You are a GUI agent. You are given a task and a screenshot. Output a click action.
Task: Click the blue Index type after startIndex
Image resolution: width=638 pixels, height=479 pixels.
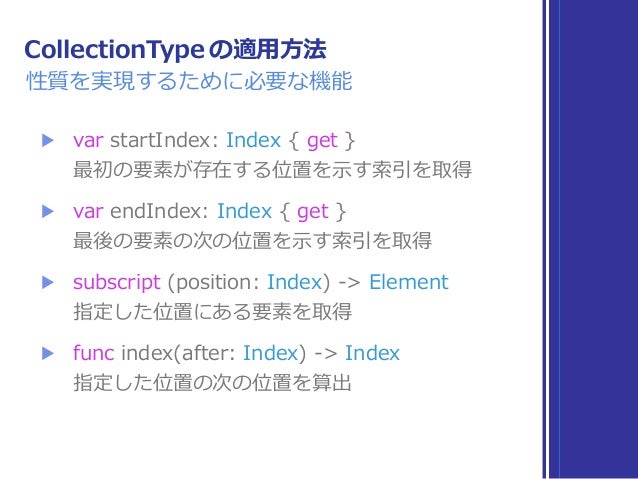(x=253, y=140)
